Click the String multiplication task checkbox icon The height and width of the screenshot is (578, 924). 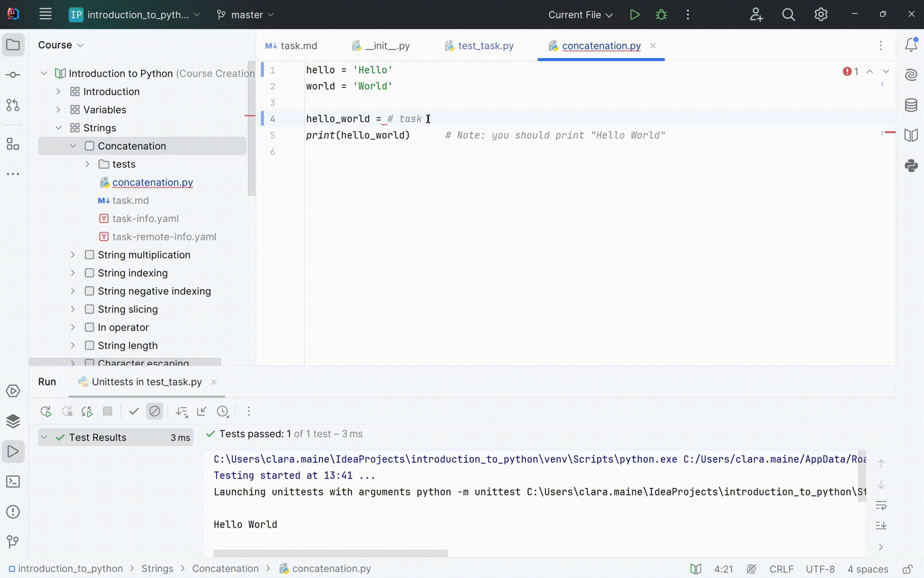tap(89, 255)
